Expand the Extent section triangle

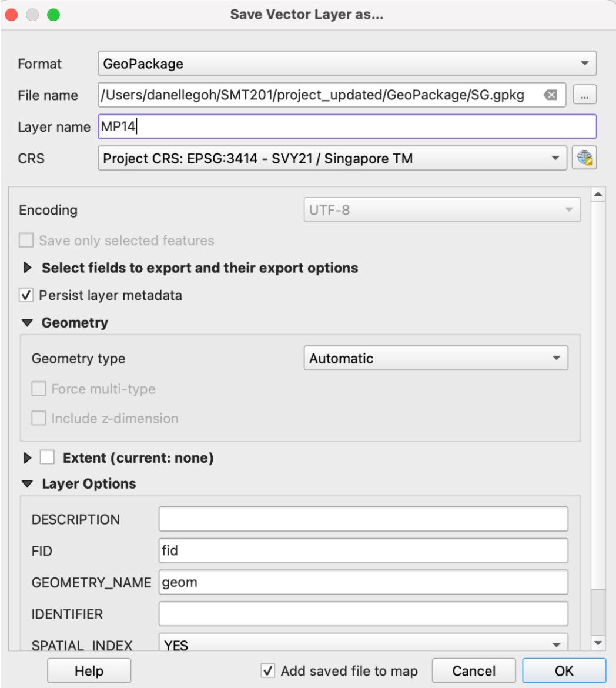(x=27, y=457)
